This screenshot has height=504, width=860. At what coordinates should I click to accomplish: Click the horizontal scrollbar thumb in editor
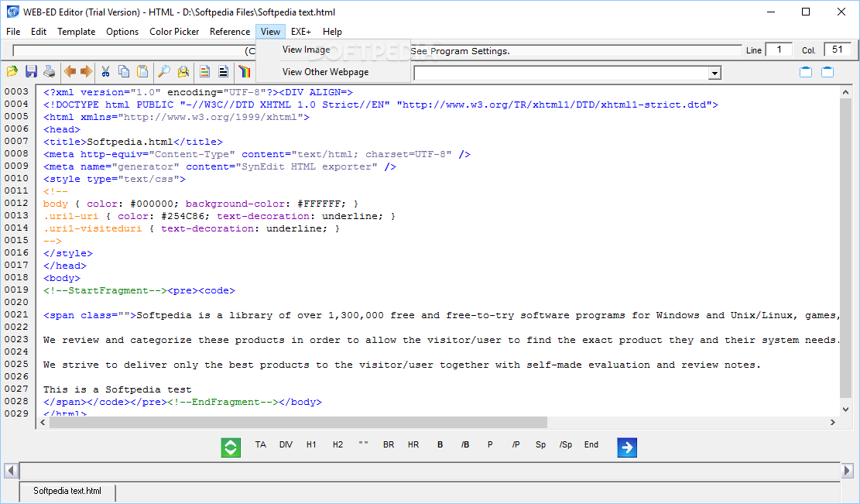[x=298, y=422]
